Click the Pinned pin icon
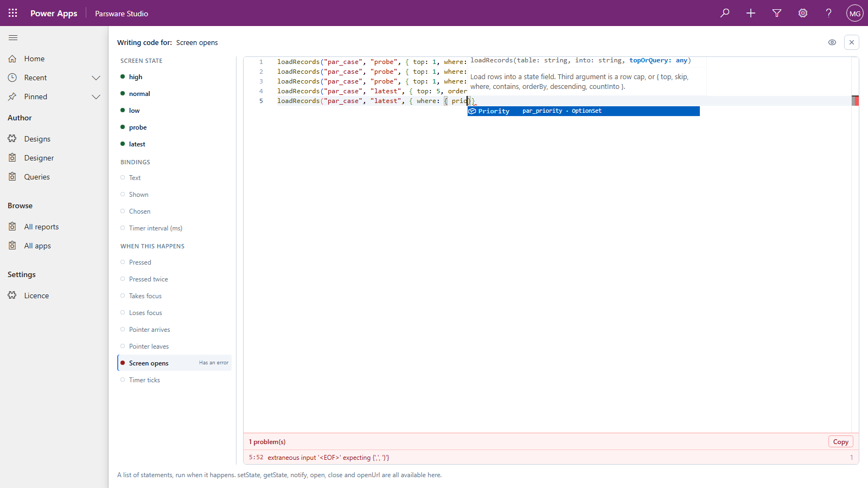 [12, 97]
